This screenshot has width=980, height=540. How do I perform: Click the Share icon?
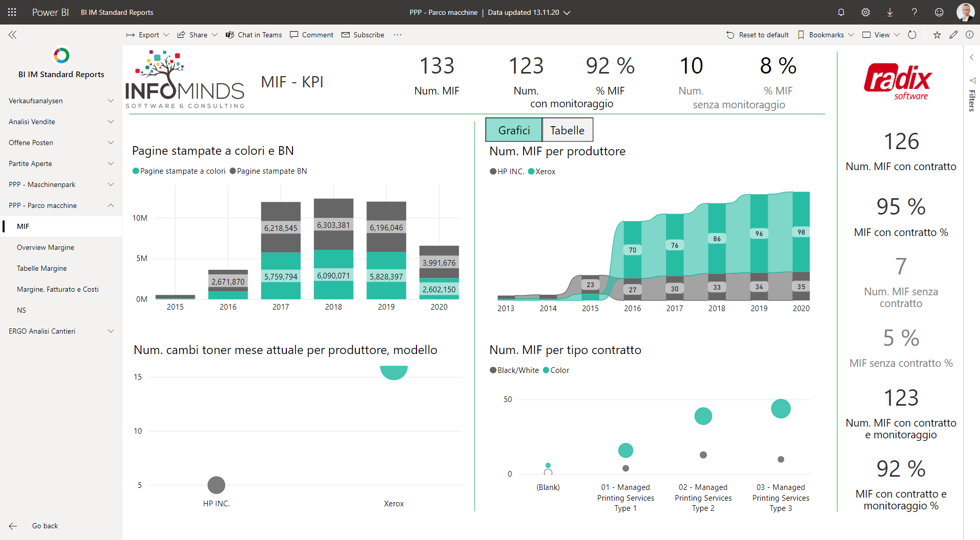181,35
